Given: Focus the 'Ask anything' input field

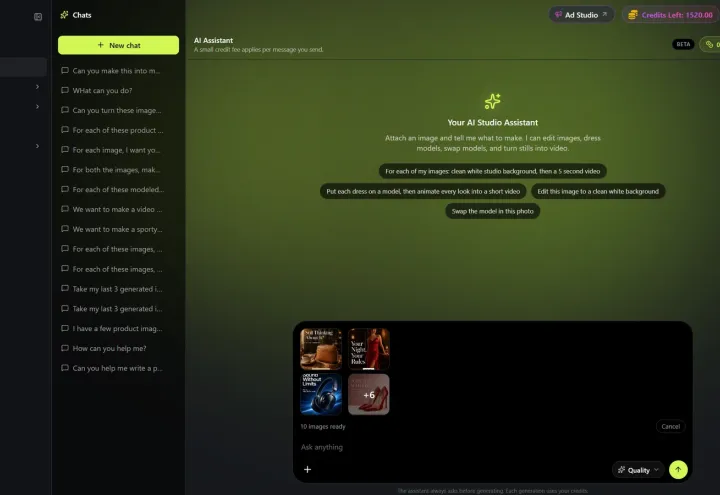Looking at the screenshot, I should [493, 447].
